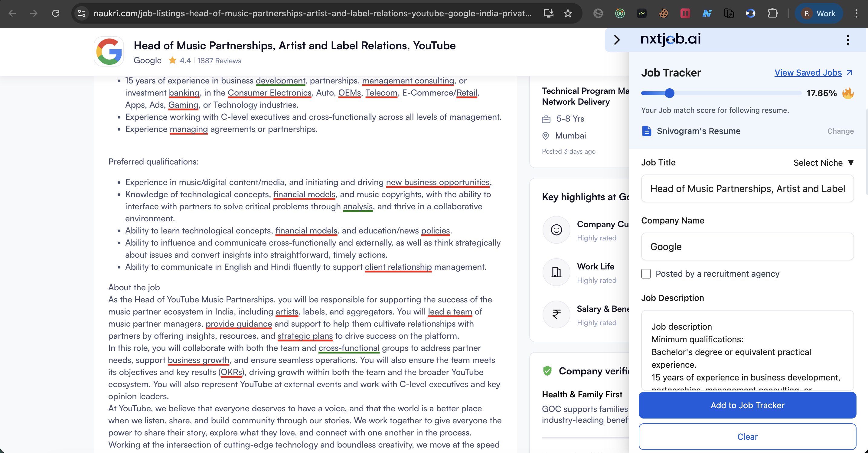Click the Snivogram's Resume document icon

(x=646, y=131)
